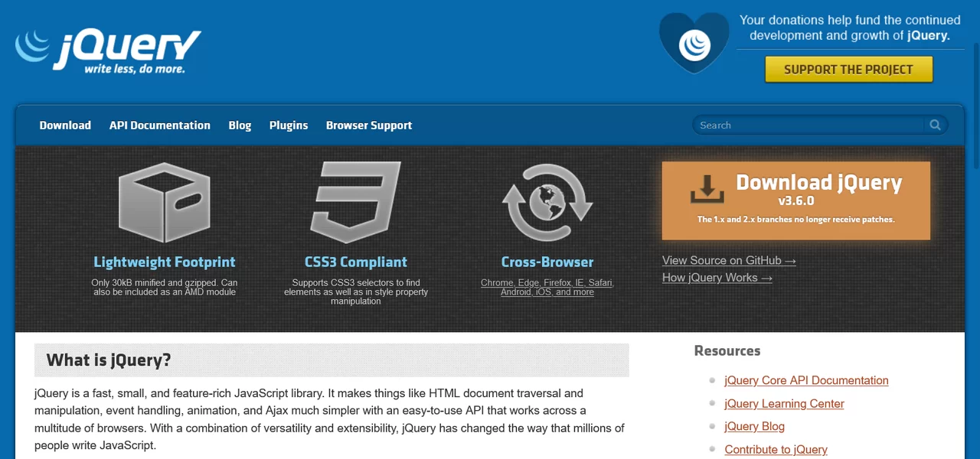Open Contribute to jQuery link
The width and height of the screenshot is (980, 459).
point(776,449)
